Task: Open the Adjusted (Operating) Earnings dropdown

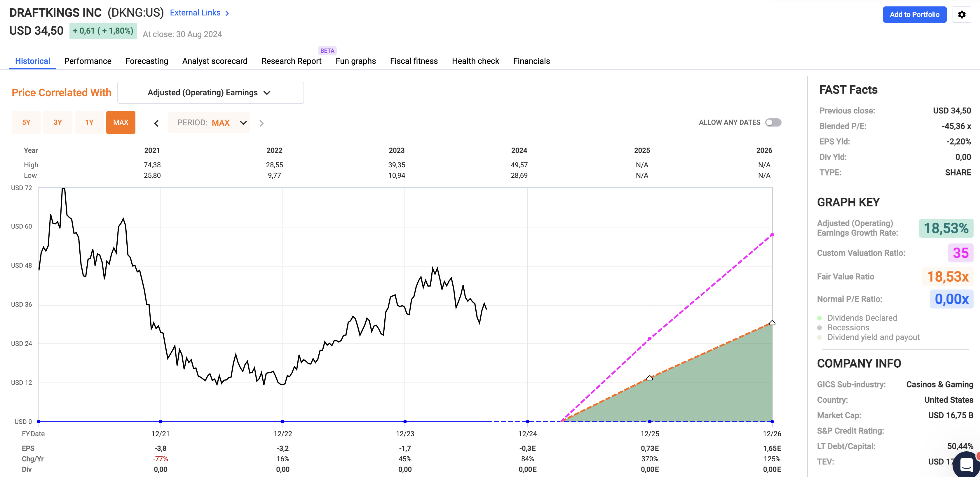Action: pos(210,92)
